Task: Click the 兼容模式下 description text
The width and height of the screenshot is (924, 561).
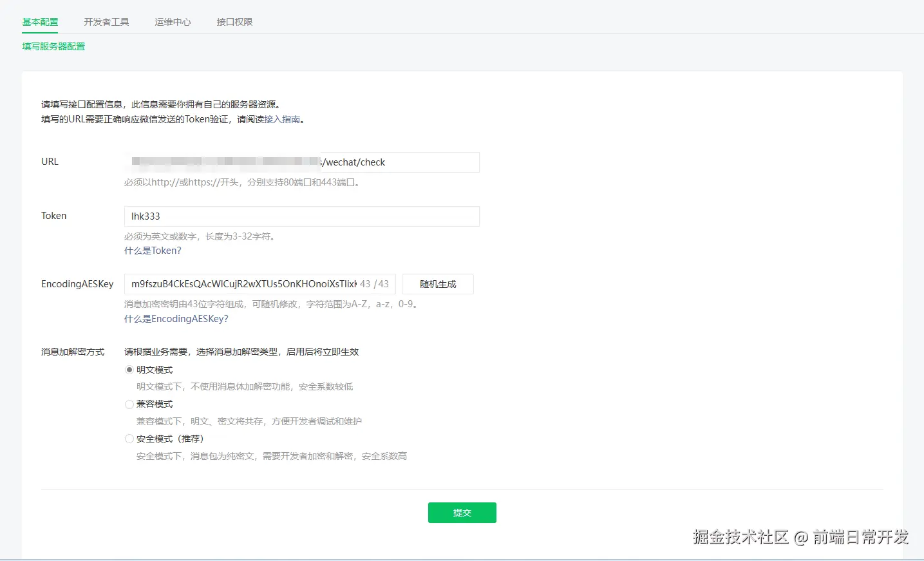Action: click(249, 421)
